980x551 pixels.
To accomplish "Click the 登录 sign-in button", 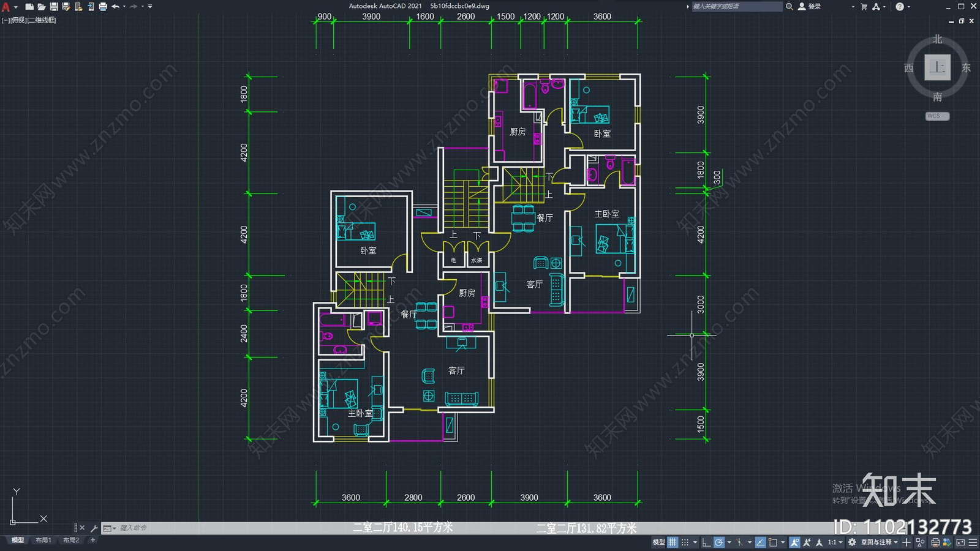I will click(810, 6).
